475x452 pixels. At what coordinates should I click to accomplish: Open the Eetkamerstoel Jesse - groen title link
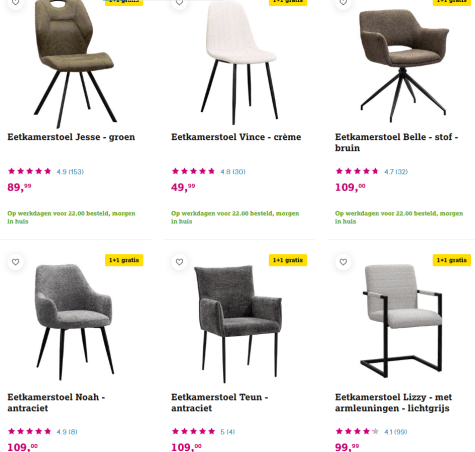(71, 137)
